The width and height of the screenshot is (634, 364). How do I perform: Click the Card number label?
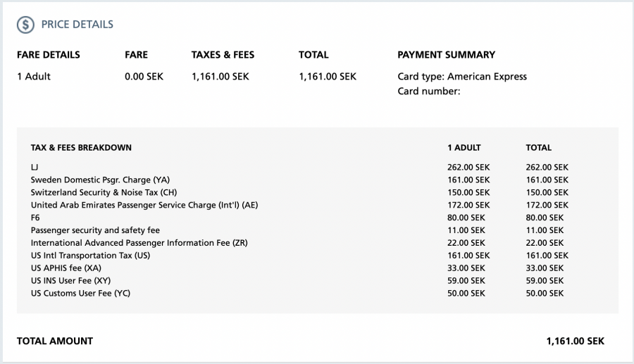[x=429, y=92]
